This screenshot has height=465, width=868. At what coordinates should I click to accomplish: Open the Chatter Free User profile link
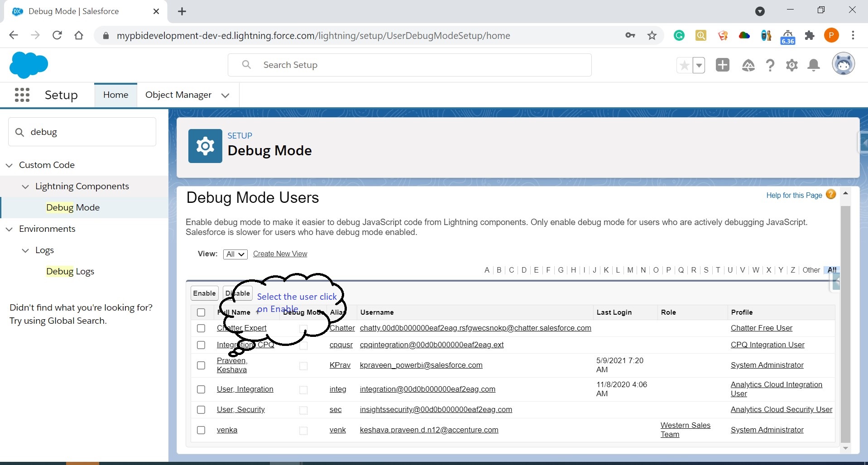tap(762, 328)
